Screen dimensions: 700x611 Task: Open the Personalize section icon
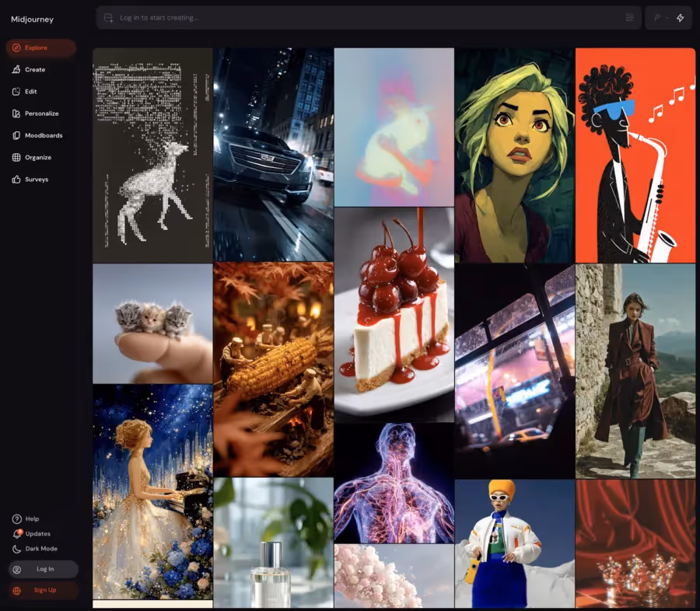16,113
